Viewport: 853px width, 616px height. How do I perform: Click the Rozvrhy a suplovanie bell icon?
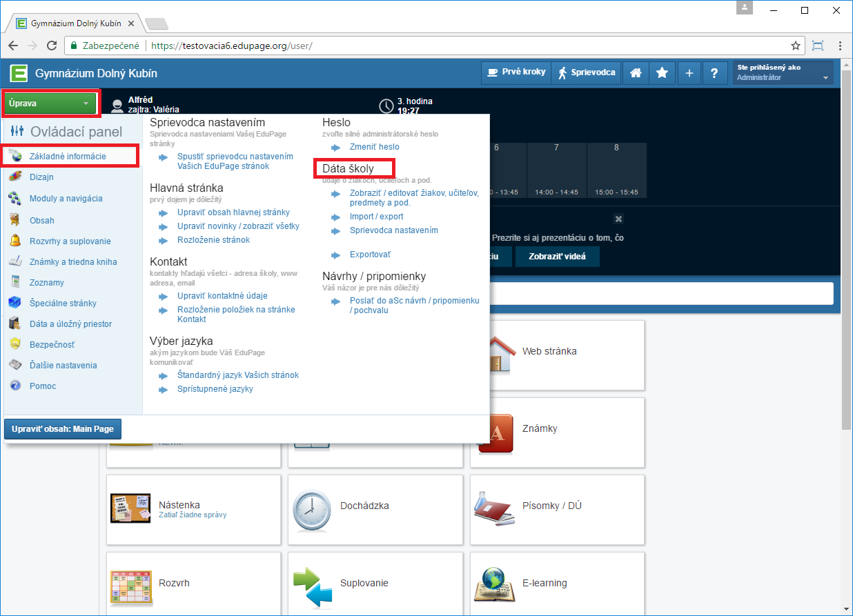[x=15, y=241]
